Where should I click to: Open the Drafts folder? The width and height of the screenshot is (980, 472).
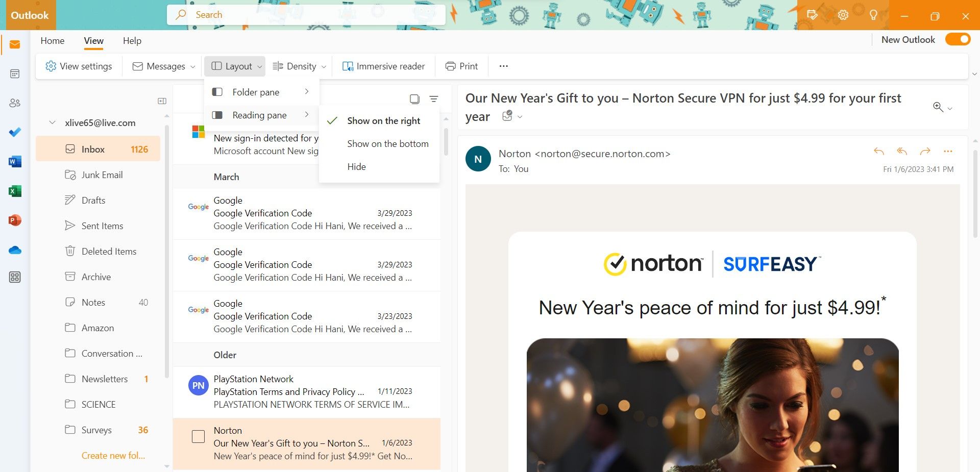(x=98, y=200)
